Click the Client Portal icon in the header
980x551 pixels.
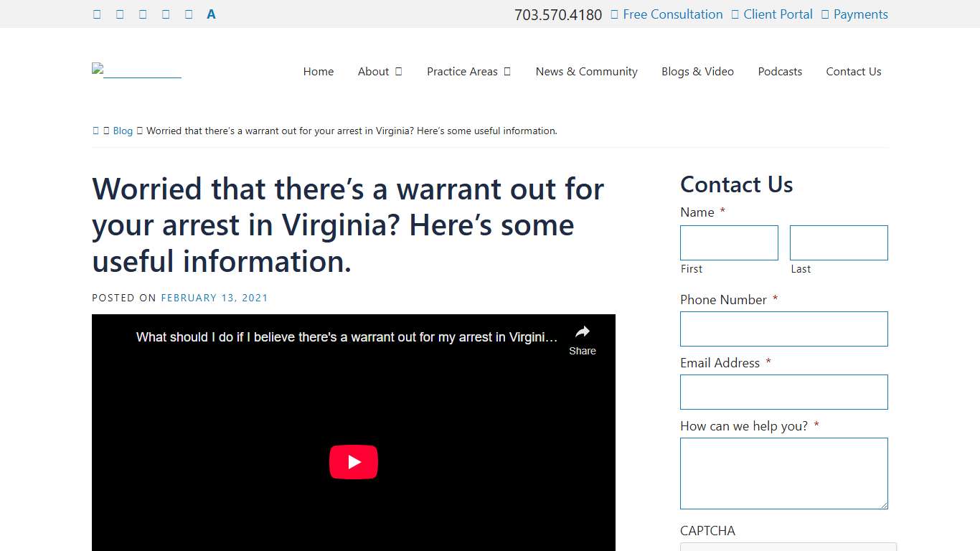click(734, 14)
